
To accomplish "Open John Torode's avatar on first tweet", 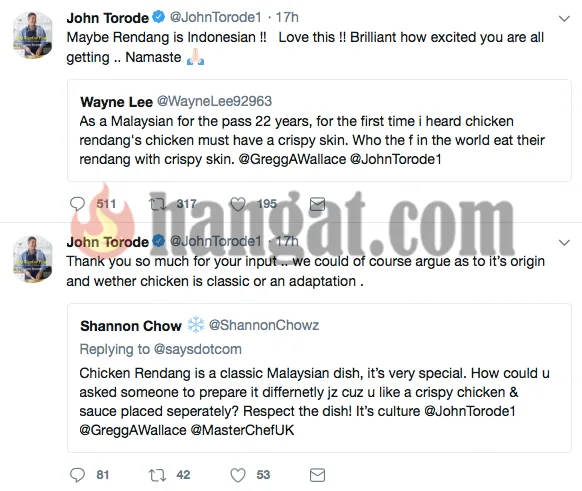I will coord(33,35).
